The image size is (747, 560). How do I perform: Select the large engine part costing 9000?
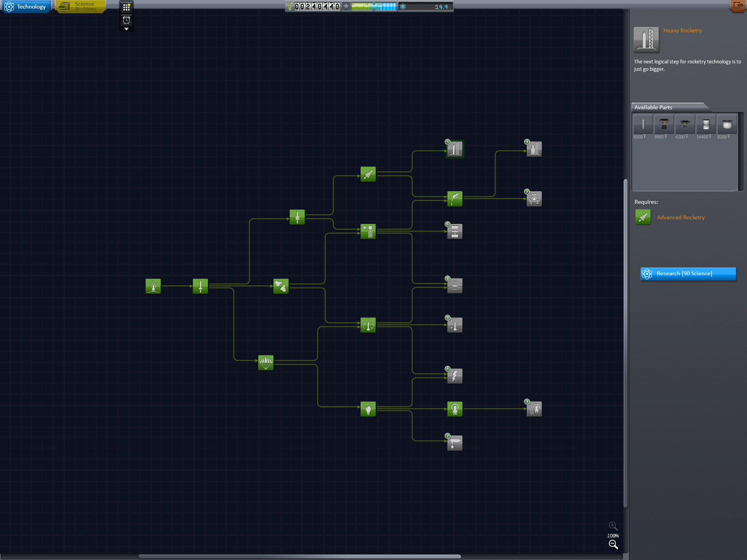(664, 124)
